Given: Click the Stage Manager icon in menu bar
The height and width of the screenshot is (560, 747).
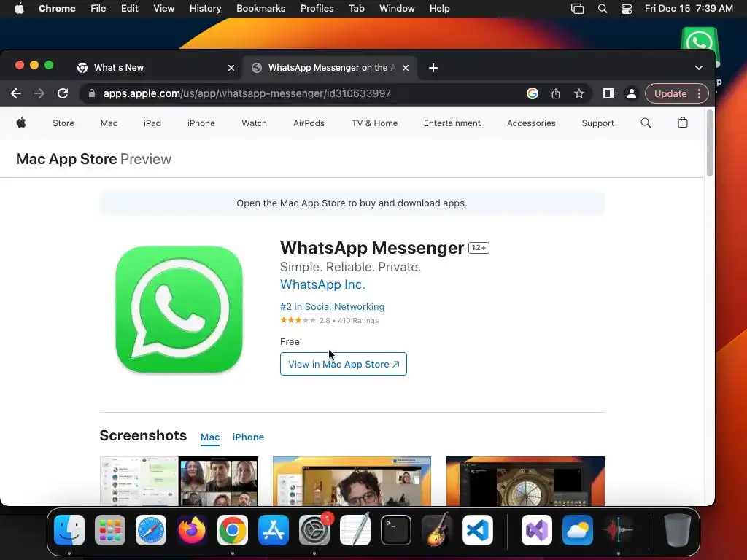Looking at the screenshot, I should [x=578, y=9].
